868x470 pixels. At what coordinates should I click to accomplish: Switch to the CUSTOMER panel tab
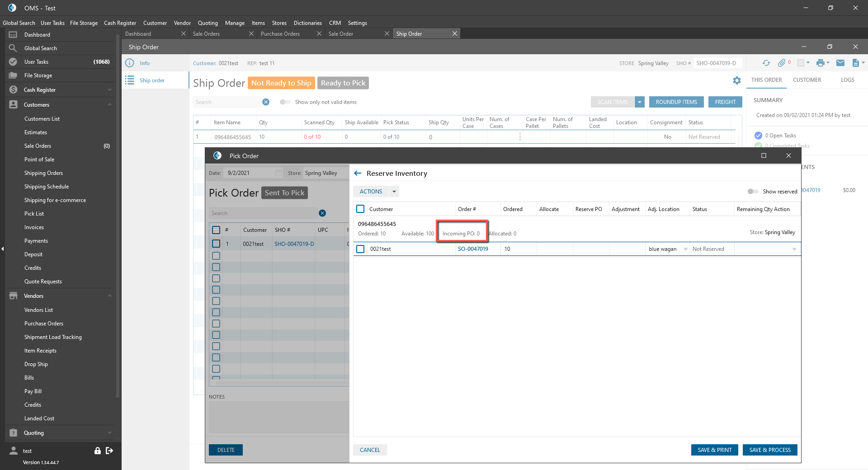coord(807,80)
